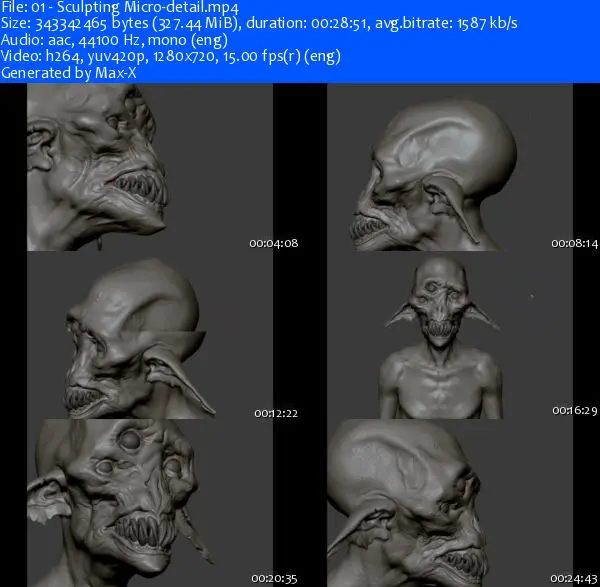
Task: Click the 'Video: h264, yuv420p' info line
Action: [171, 56]
